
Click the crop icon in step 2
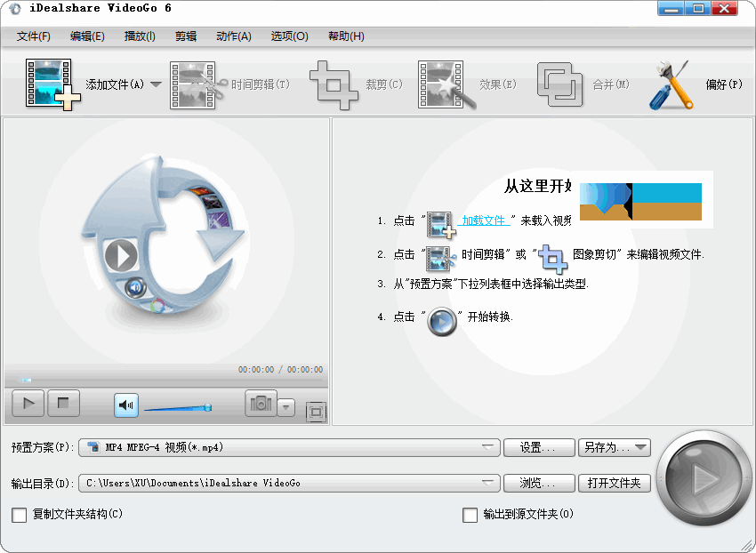pos(552,259)
